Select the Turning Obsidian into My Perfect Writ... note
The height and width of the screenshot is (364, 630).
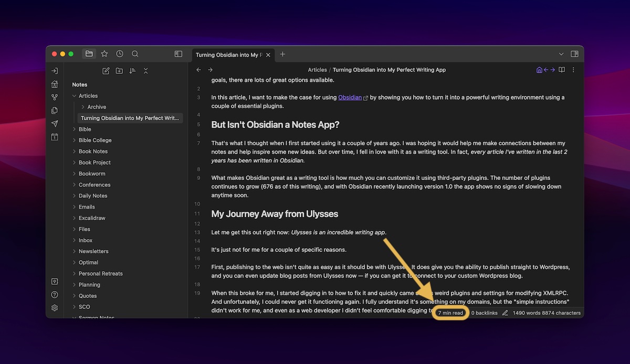130,118
